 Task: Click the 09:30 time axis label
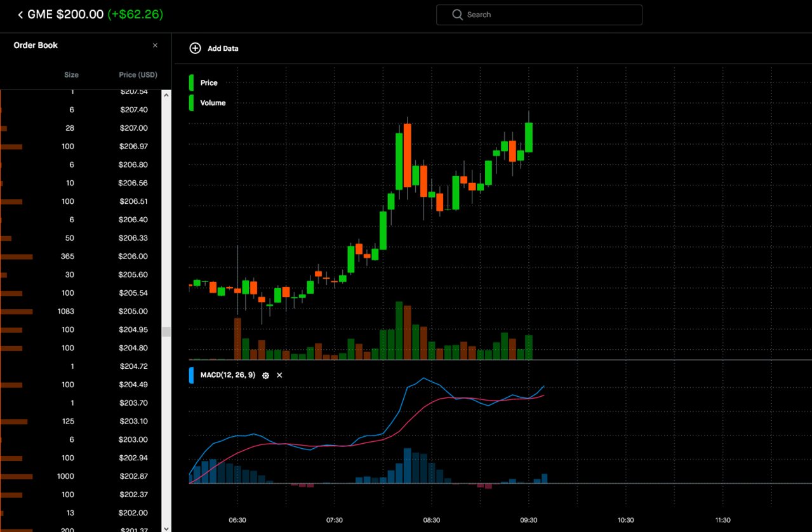point(529,521)
